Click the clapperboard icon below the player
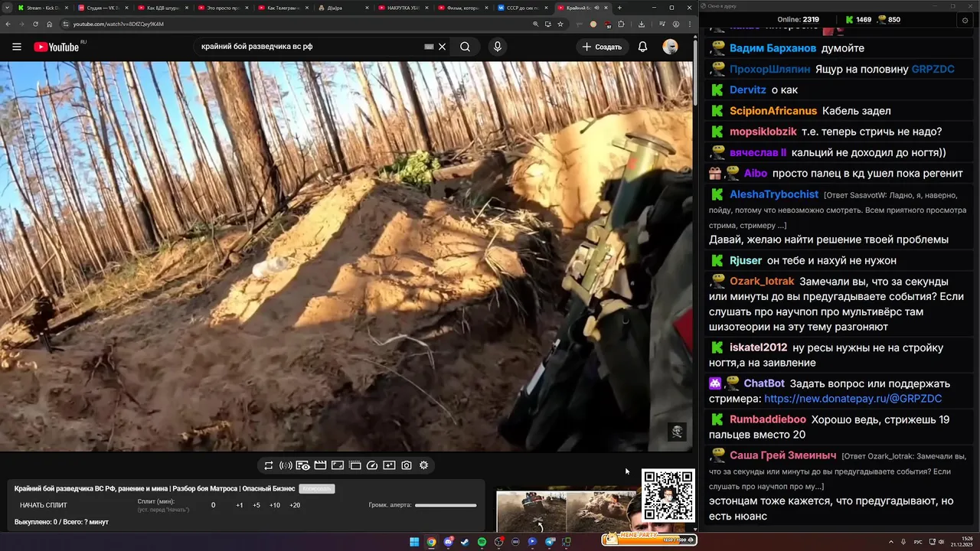Image resolution: width=980 pixels, height=551 pixels. click(x=320, y=465)
